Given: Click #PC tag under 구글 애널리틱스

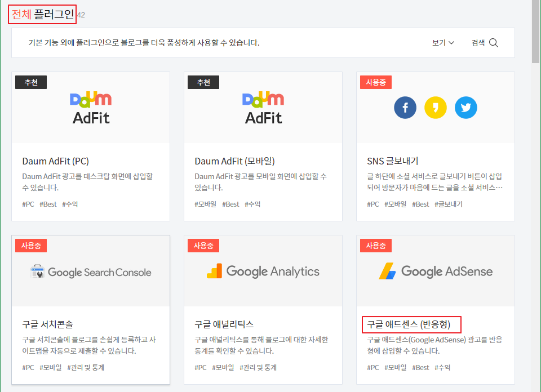Looking at the screenshot, I should (x=201, y=368).
